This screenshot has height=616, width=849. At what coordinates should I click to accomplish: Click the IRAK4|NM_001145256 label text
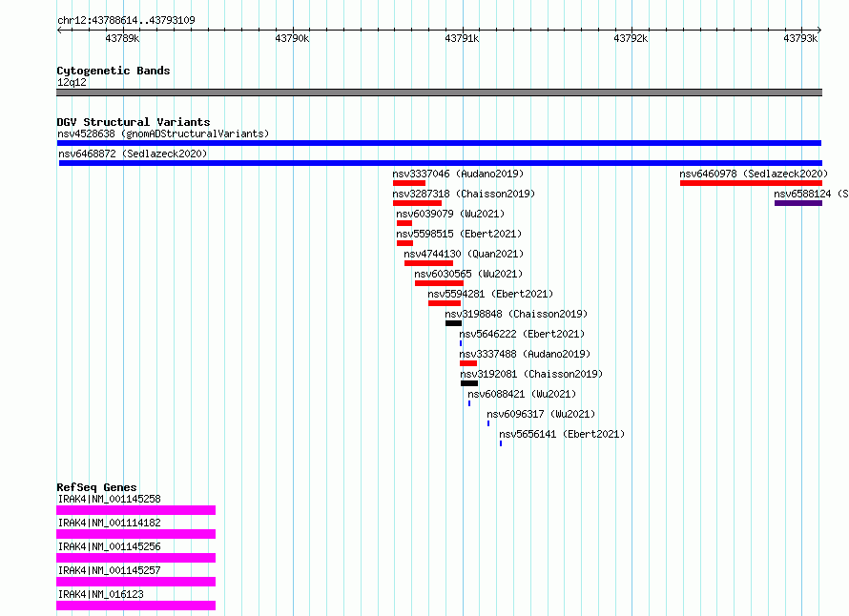point(110,546)
